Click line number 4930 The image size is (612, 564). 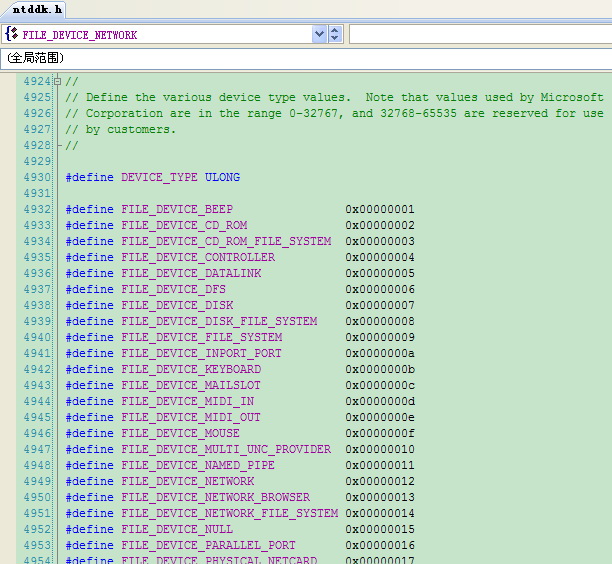[37, 177]
